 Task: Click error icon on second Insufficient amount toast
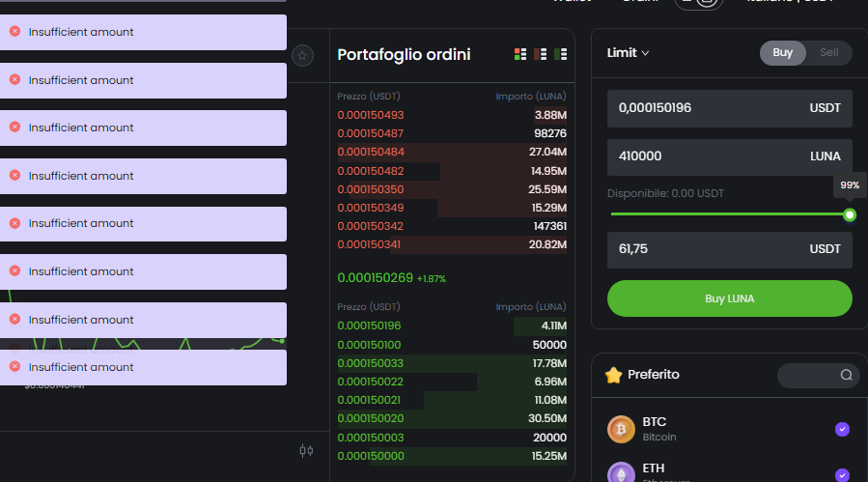coord(14,80)
